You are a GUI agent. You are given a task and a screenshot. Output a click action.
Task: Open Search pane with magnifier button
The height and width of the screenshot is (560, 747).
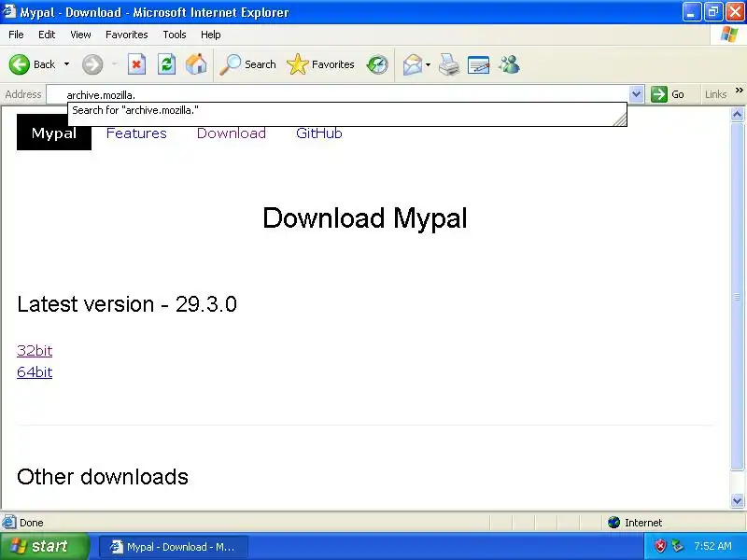[247, 64]
